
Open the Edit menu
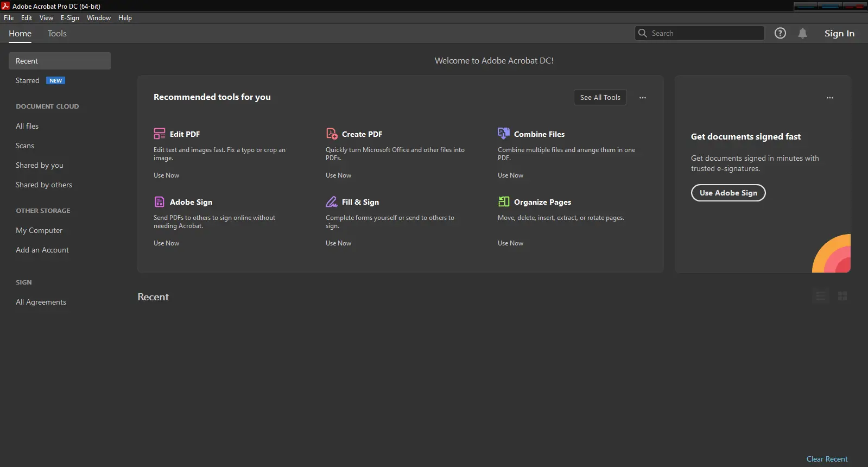coord(27,18)
